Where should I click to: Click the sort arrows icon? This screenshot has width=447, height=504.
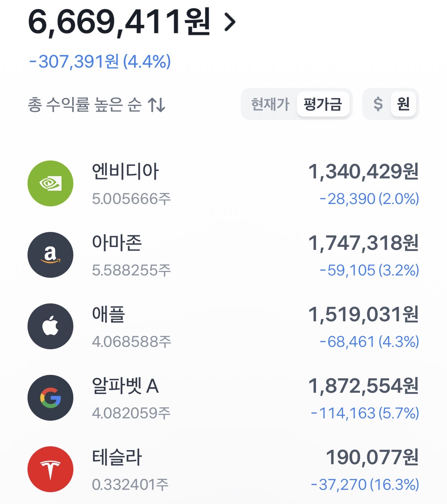tap(157, 104)
